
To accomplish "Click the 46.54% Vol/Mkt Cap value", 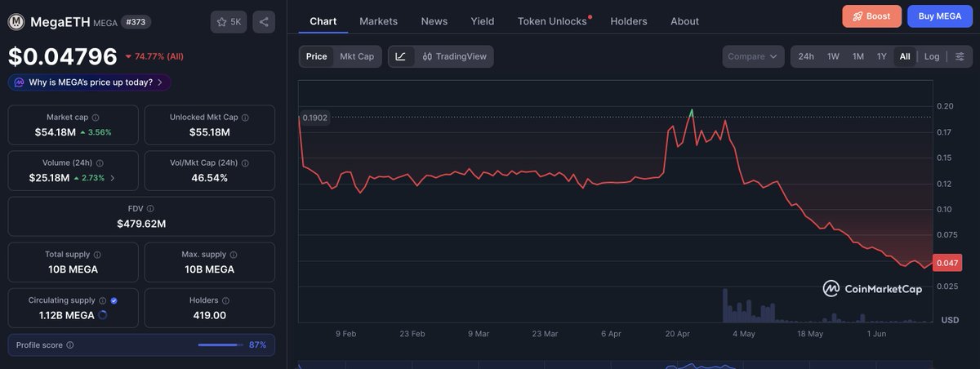I will (x=210, y=177).
